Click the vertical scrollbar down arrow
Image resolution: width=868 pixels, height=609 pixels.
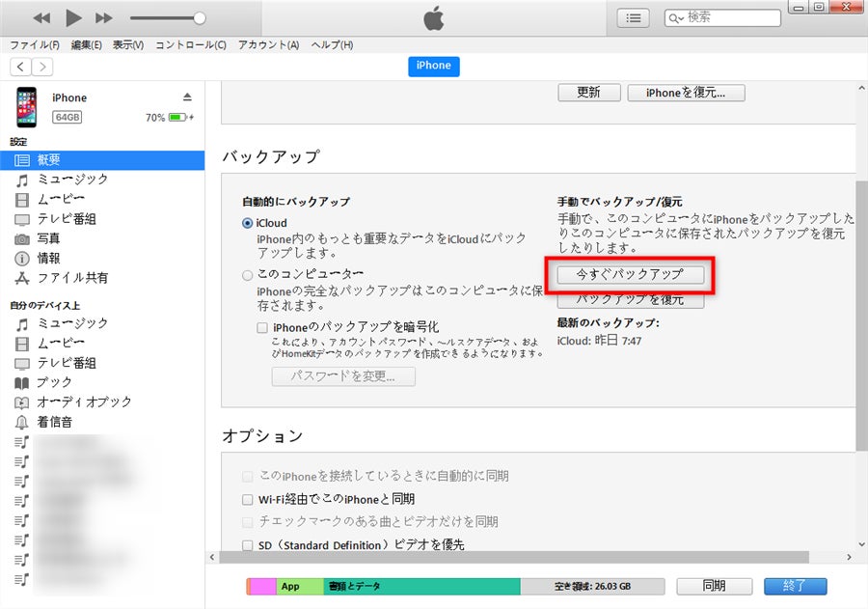[861, 544]
